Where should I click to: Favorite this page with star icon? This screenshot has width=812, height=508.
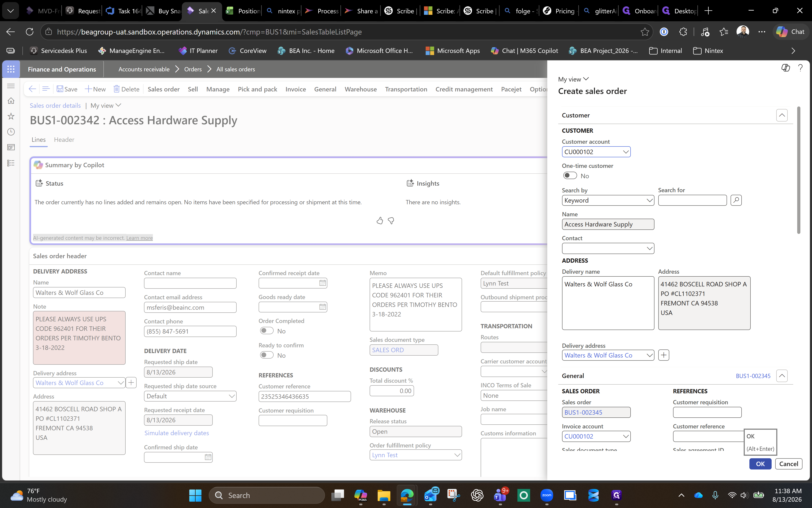pos(645,32)
